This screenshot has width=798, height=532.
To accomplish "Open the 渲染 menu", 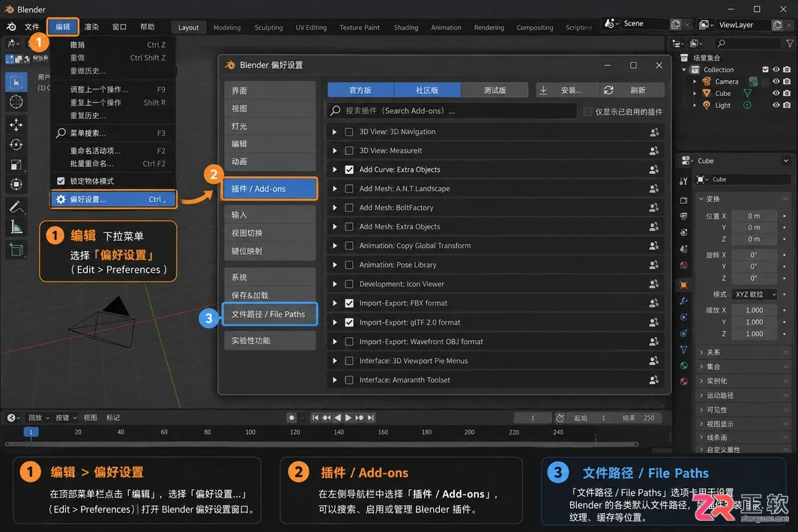I will (91, 26).
